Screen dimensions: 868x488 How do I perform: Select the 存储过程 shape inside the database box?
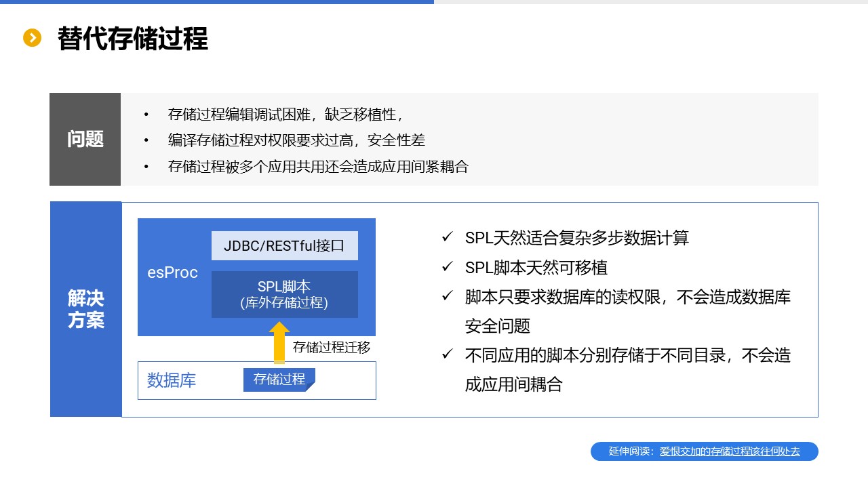[x=279, y=380]
